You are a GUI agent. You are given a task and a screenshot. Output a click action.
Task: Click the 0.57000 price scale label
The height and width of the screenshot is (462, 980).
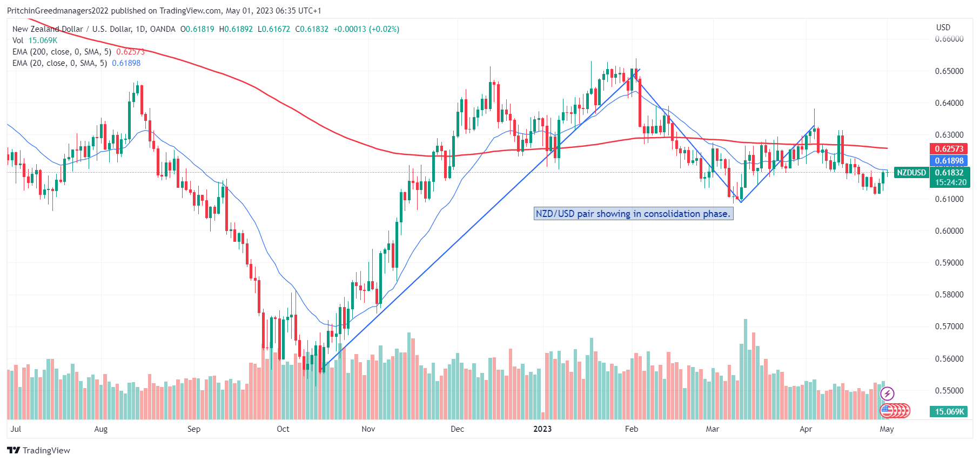tap(949, 327)
